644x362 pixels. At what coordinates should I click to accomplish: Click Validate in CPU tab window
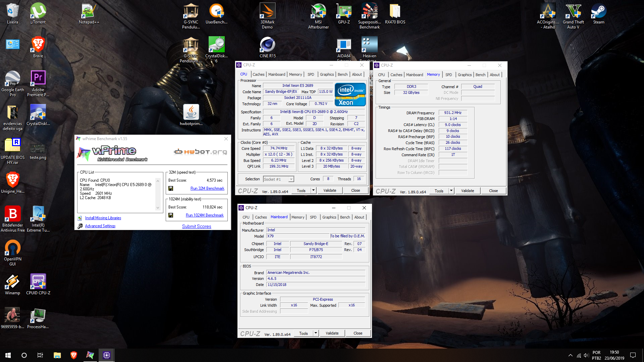[x=330, y=190]
